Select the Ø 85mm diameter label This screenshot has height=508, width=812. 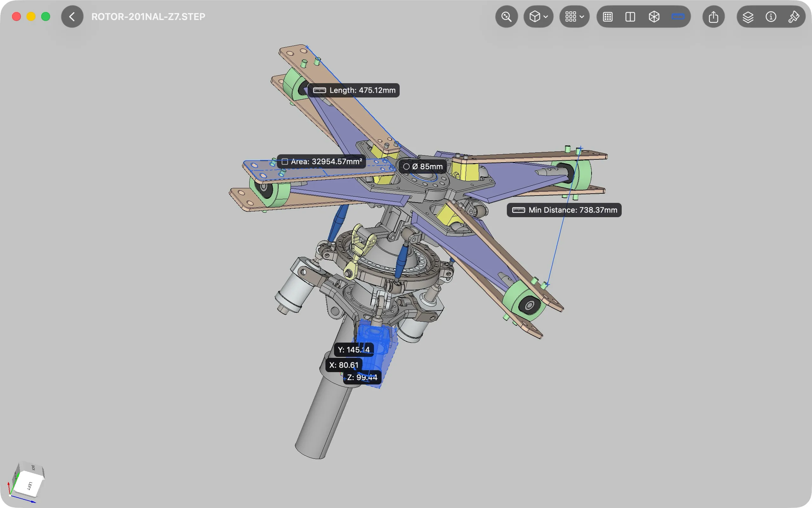point(422,167)
